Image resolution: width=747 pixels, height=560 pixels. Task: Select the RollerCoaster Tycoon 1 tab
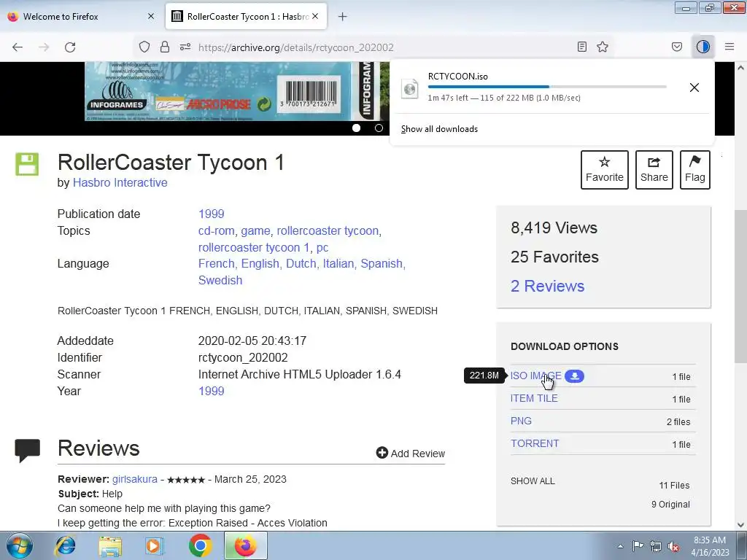pos(247,17)
